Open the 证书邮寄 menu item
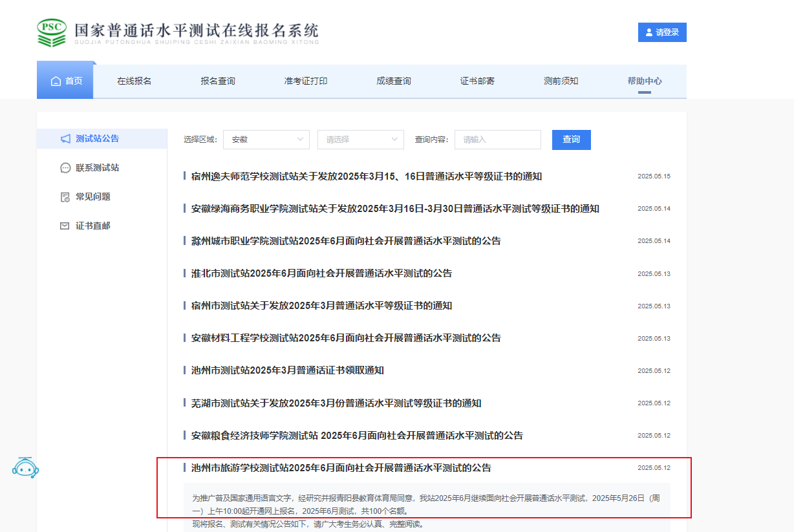This screenshot has height=532, width=794. [x=478, y=81]
